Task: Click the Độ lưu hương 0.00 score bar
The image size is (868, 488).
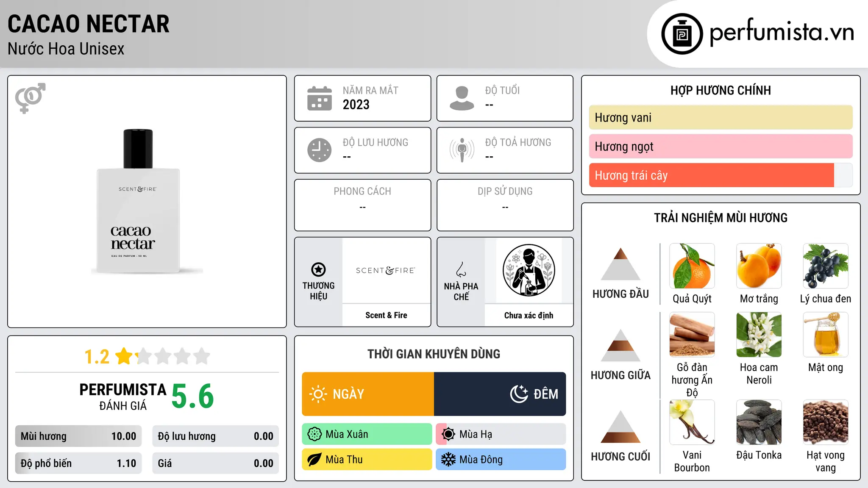Action: pos(216,436)
